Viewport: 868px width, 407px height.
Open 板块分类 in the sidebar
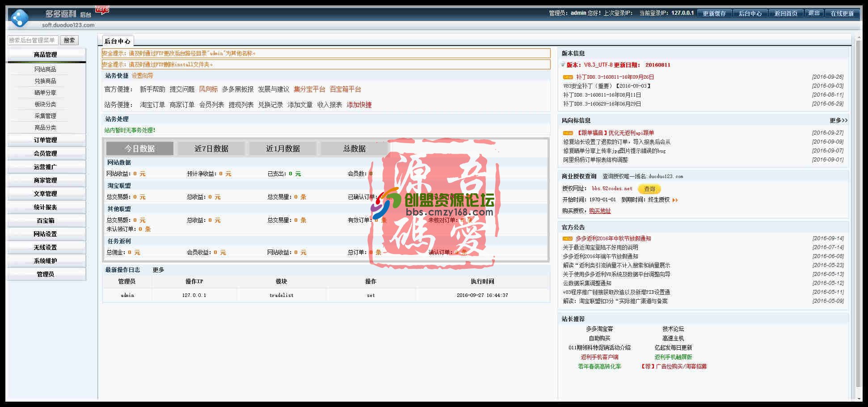pos(46,104)
